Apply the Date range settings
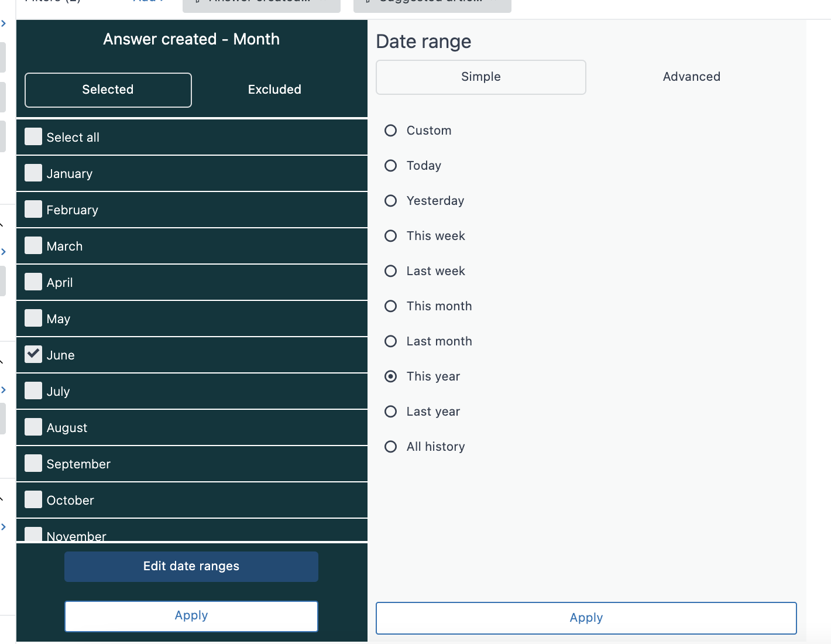831x644 pixels. (x=586, y=618)
